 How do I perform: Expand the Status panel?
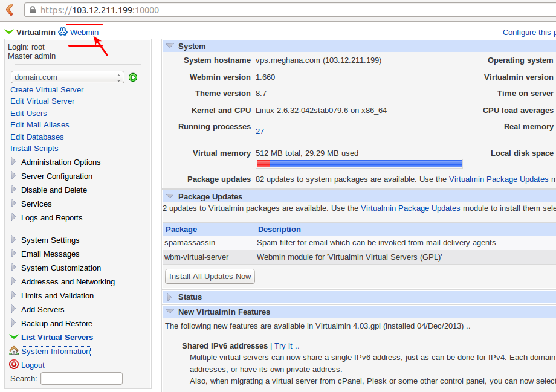tap(169, 297)
